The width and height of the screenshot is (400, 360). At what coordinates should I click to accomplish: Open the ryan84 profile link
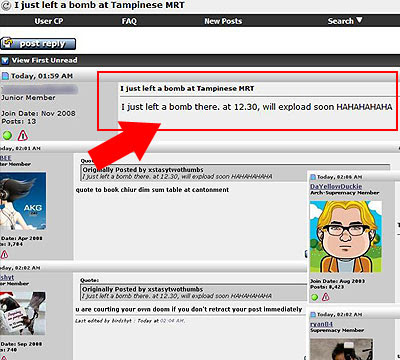point(321,324)
